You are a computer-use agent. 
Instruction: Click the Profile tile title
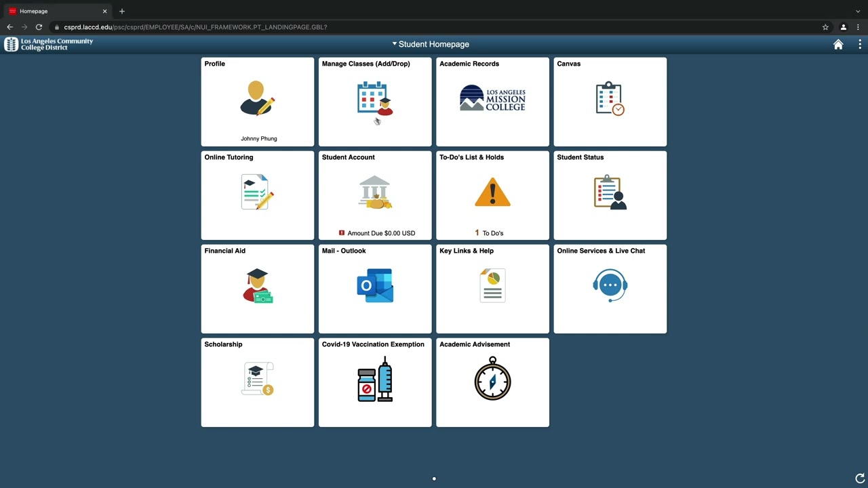click(x=214, y=64)
